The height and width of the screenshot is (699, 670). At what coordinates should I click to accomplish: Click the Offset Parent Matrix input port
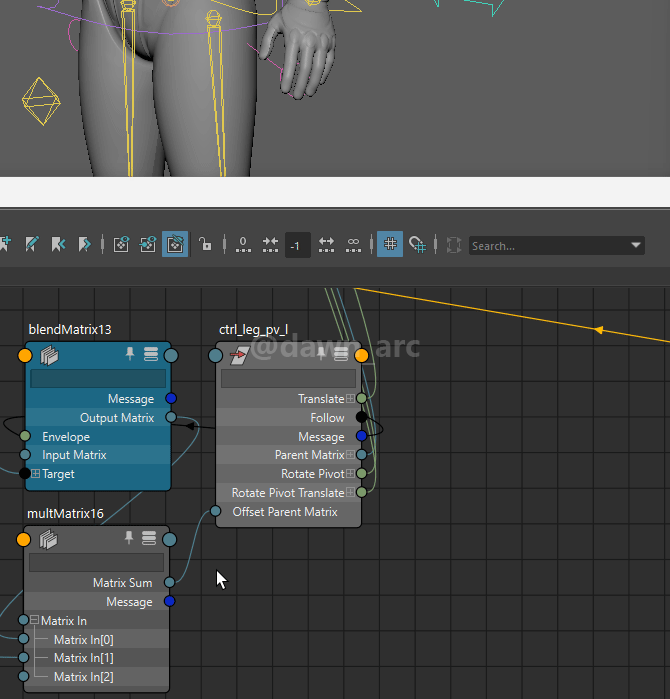click(215, 511)
